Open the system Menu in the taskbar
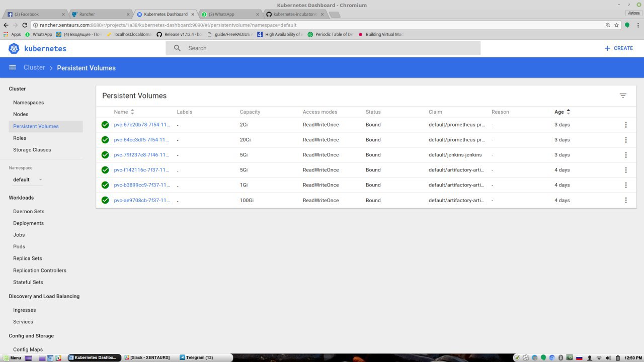This screenshot has height=362, width=644. [12, 358]
